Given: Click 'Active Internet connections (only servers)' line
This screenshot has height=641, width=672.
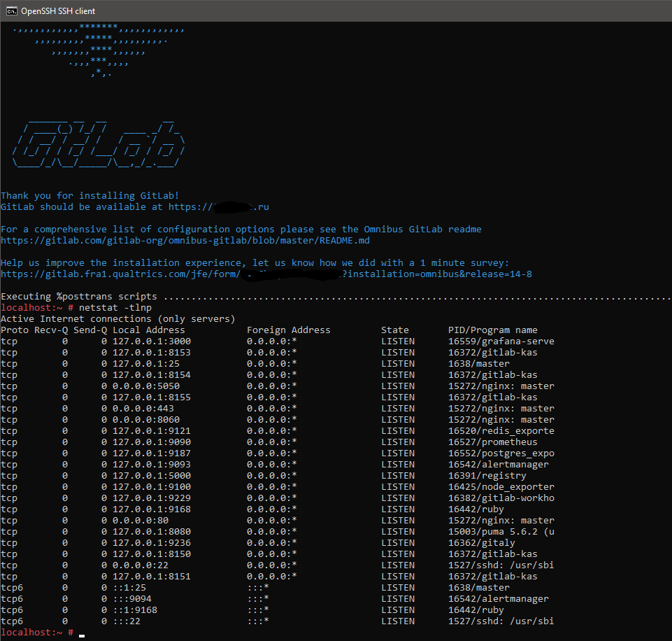Looking at the screenshot, I should [x=118, y=319].
